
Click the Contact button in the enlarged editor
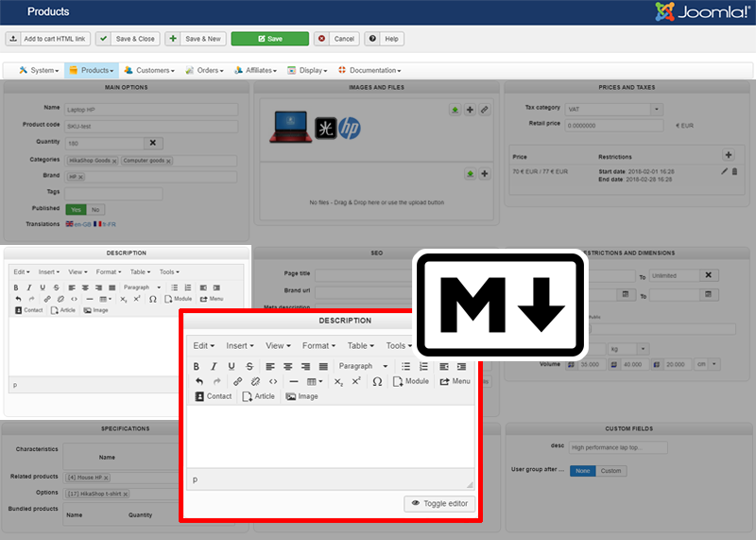[x=214, y=396]
